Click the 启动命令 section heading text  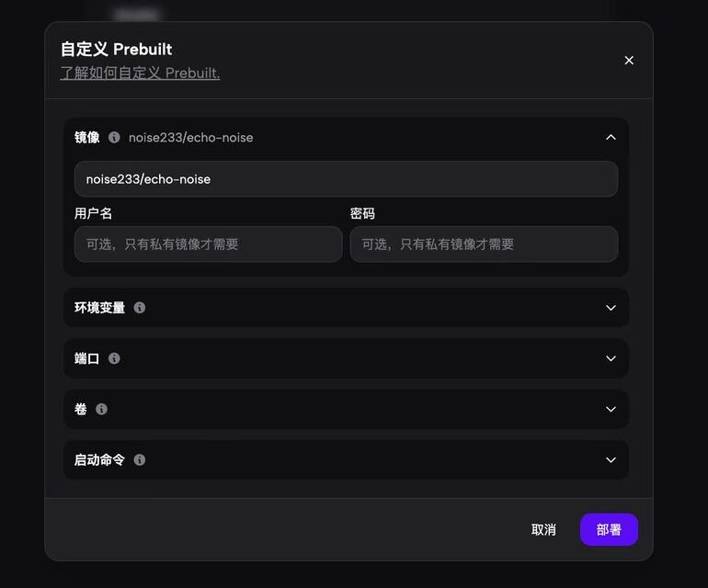coord(100,460)
